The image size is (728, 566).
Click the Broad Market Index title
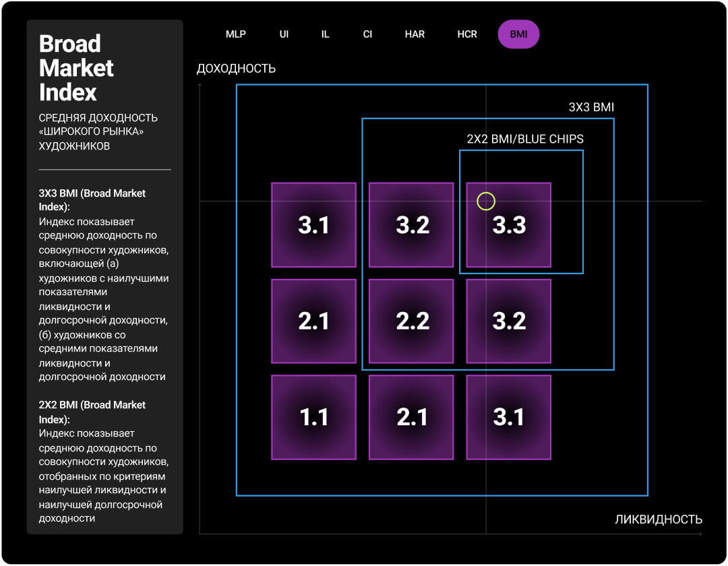(76, 67)
